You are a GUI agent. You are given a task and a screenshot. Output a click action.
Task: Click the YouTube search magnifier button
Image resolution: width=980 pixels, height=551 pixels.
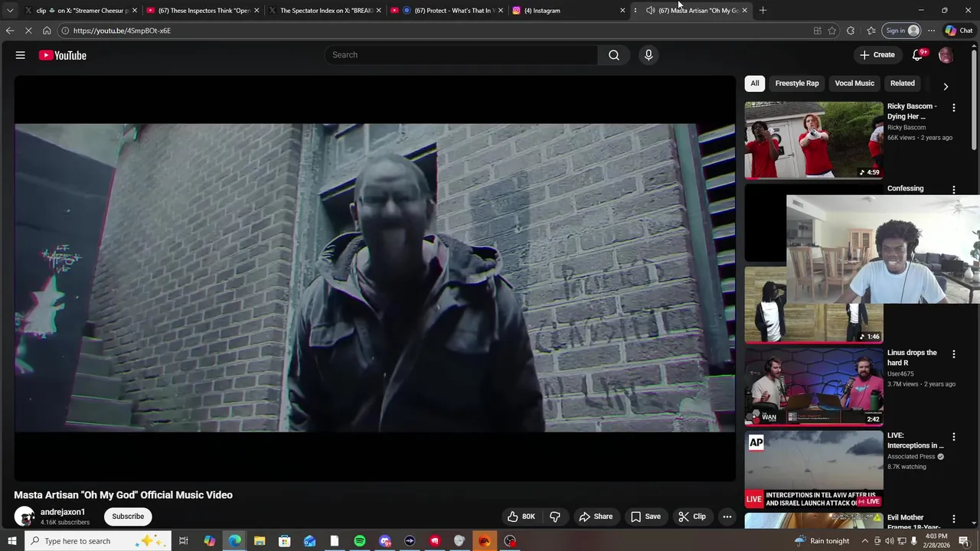tap(614, 55)
